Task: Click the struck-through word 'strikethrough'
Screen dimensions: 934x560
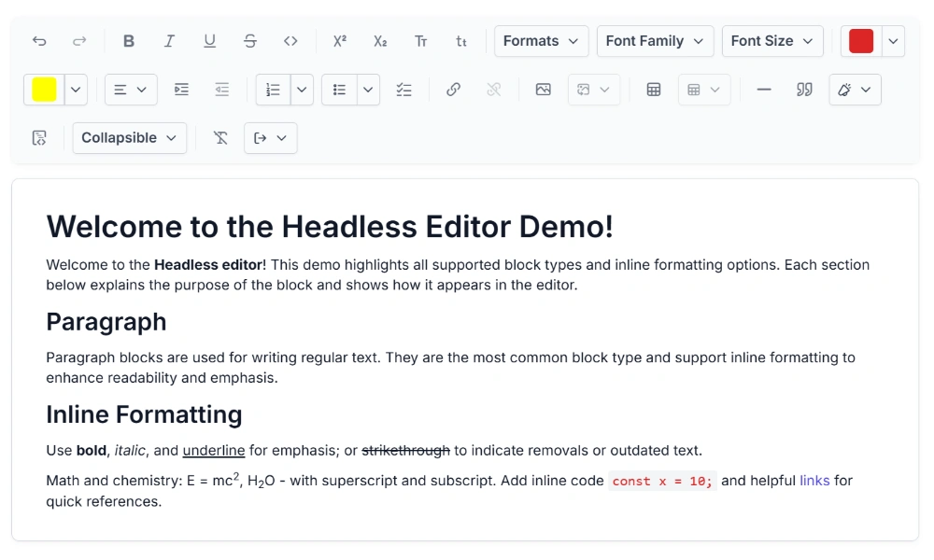Action: [405, 451]
